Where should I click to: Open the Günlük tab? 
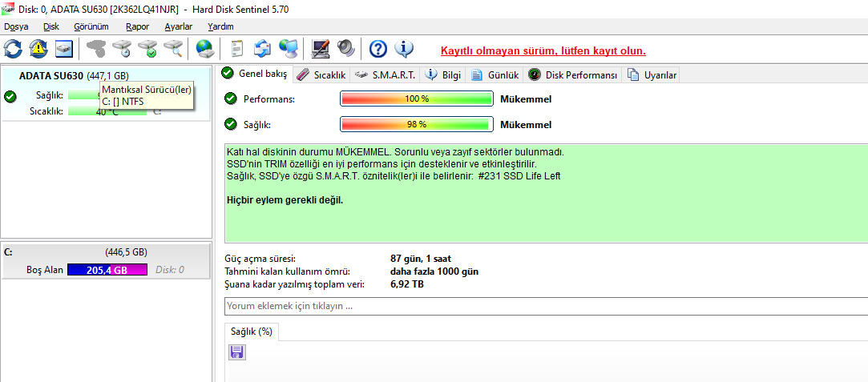point(495,75)
